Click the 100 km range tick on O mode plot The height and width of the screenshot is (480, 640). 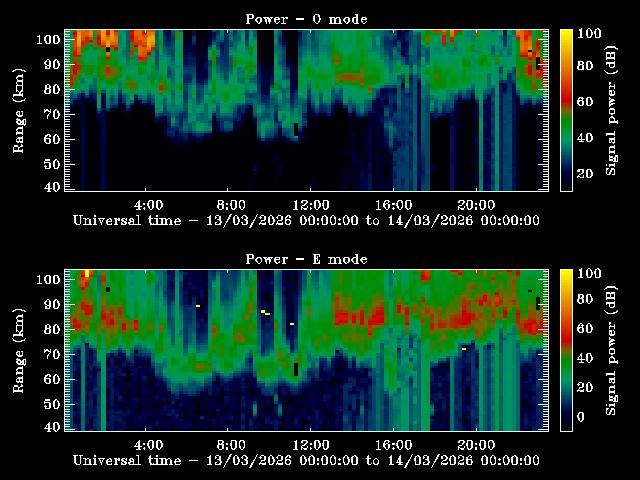(x=48, y=40)
